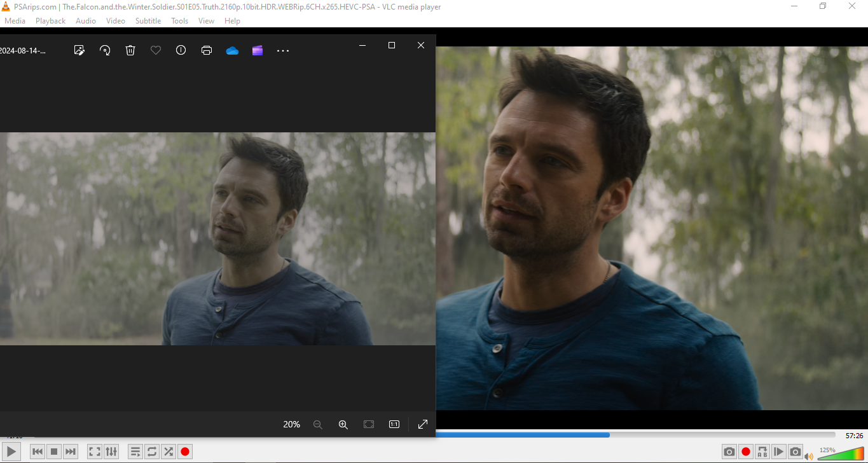Open the Video menu
The image size is (868, 463).
[x=115, y=20]
